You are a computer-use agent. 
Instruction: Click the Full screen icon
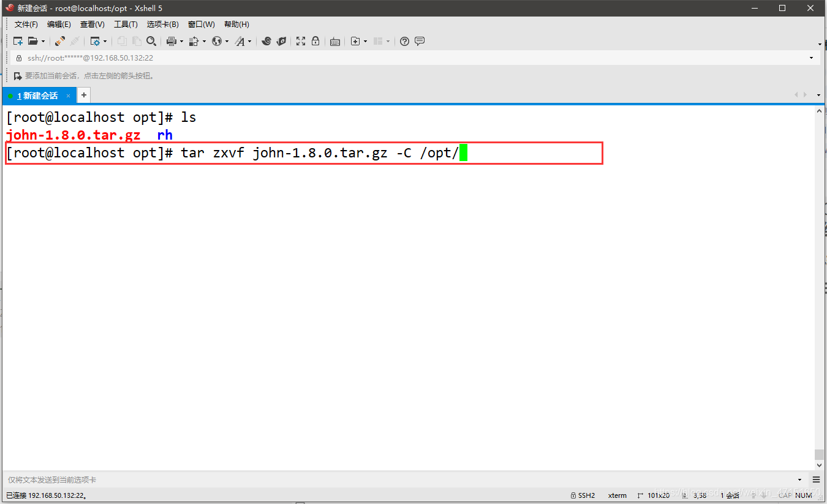[301, 41]
